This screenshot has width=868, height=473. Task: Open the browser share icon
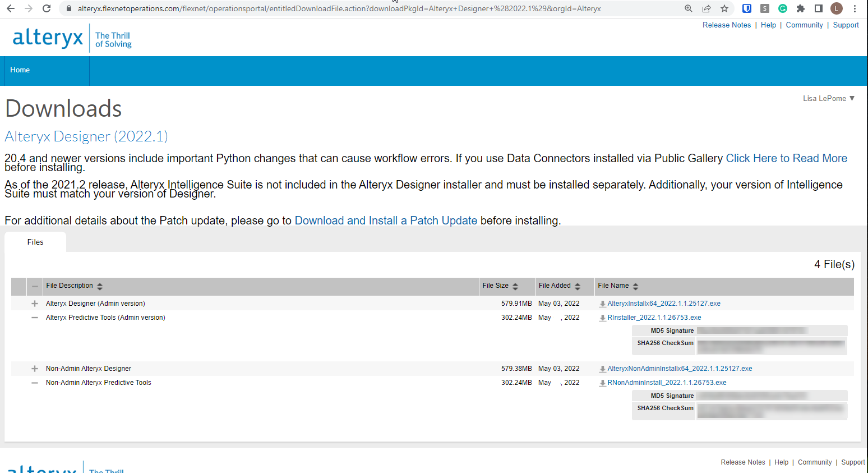coord(707,8)
